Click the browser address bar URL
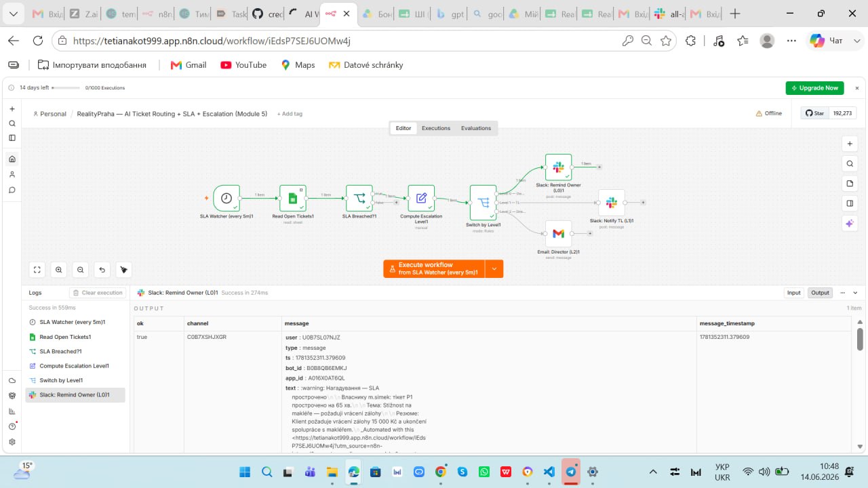This screenshot has width=868, height=488. (212, 41)
